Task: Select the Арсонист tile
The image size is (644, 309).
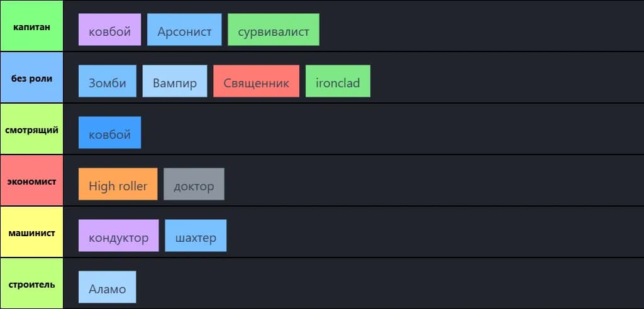Action: (x=184, y=30)
